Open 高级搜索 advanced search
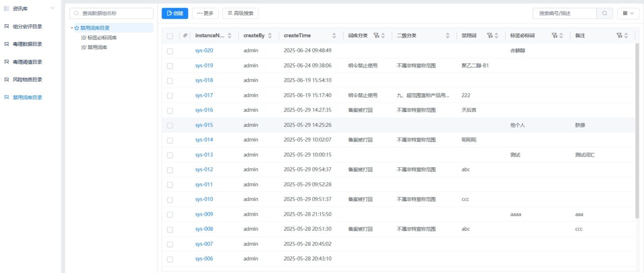This screenshot has width=644, height=273. pyautogui.click(x=240, y=14)
